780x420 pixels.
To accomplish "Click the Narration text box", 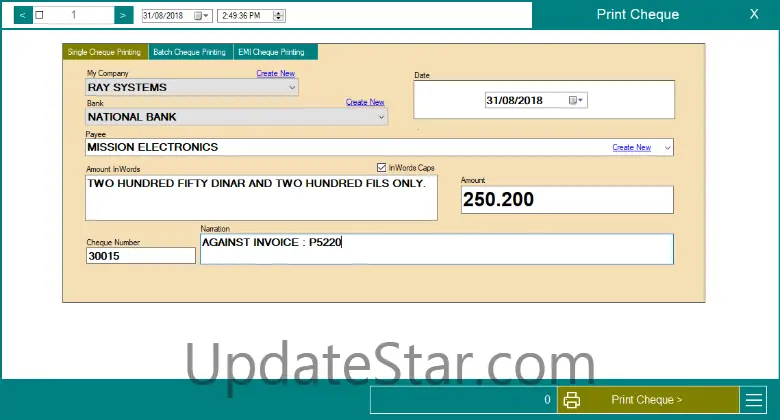I will point(437,249).
